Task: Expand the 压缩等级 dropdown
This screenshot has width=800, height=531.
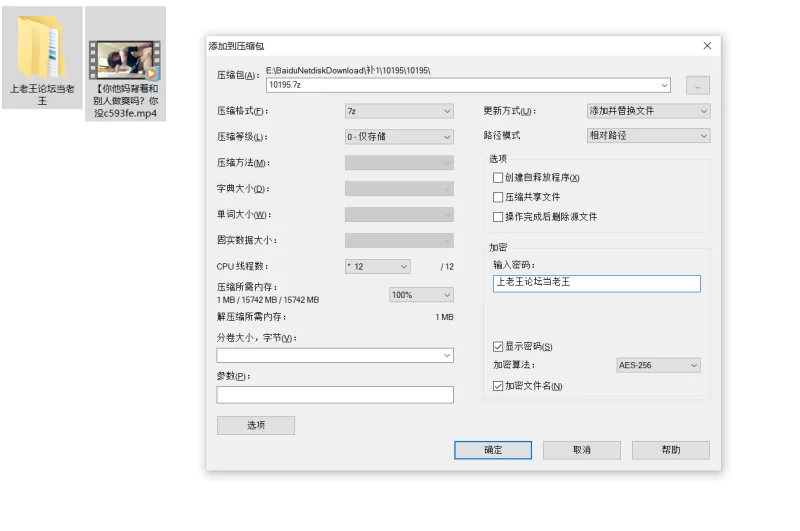Action: point(399,137)
